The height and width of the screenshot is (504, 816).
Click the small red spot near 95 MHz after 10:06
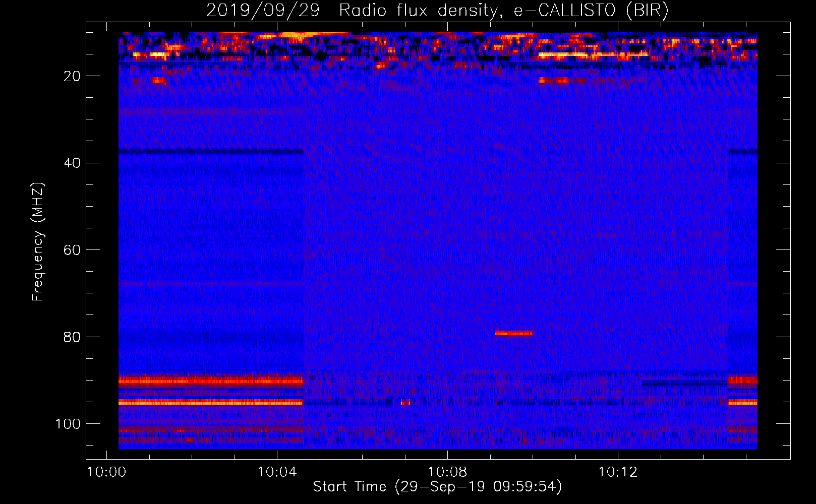(405, 402)
